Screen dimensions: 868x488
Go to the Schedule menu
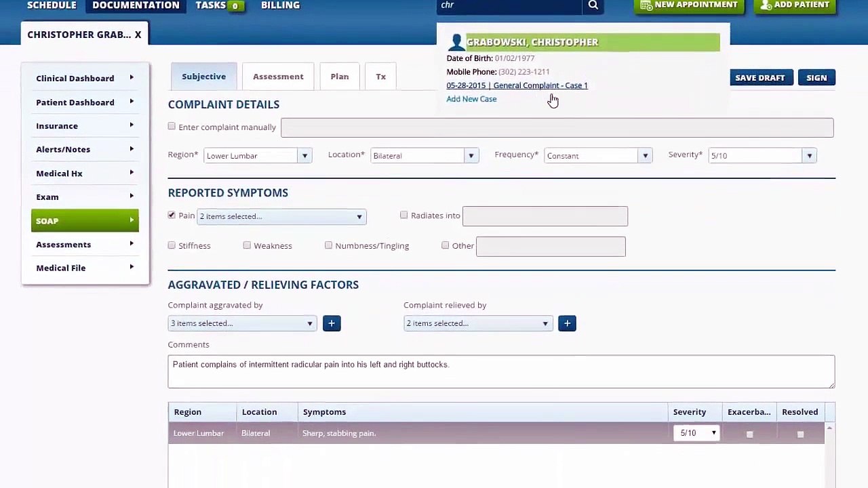(x=52, y=5)
